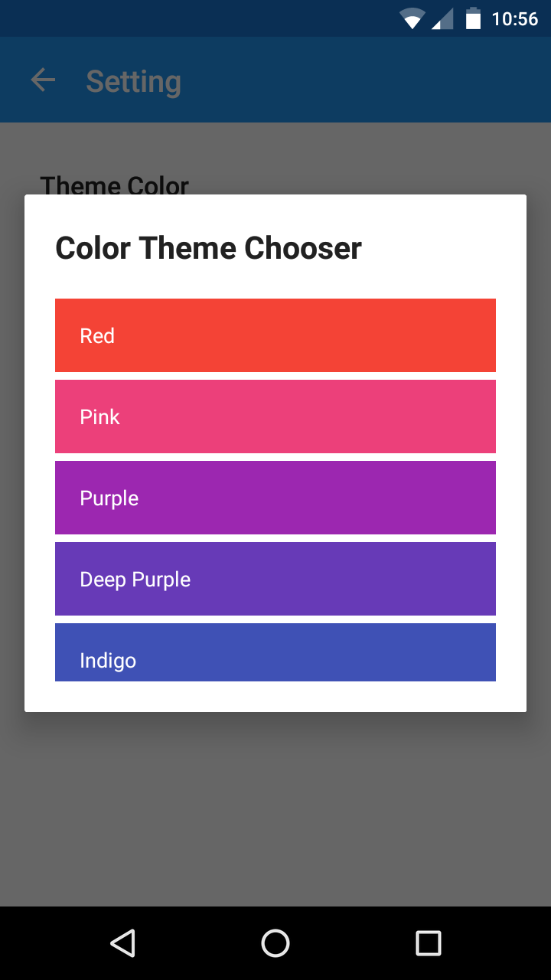Choose the Pink theme option
Screen dimensions: 551x980
point(275,416)
